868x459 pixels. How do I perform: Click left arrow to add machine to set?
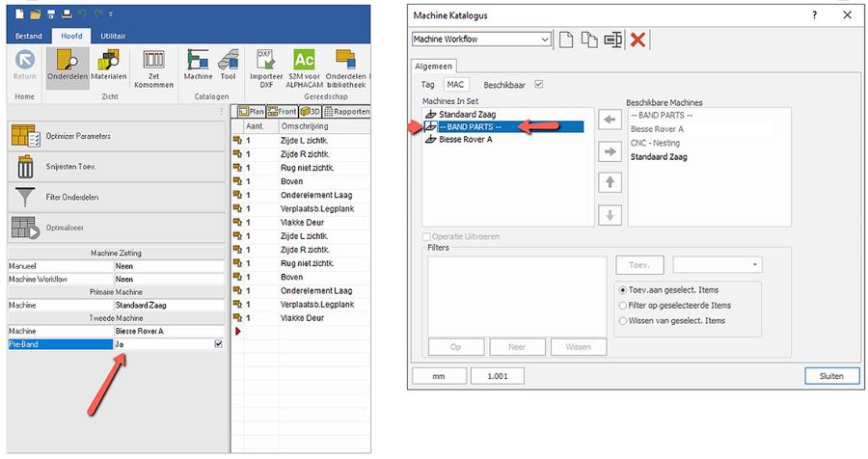[609, 120]
